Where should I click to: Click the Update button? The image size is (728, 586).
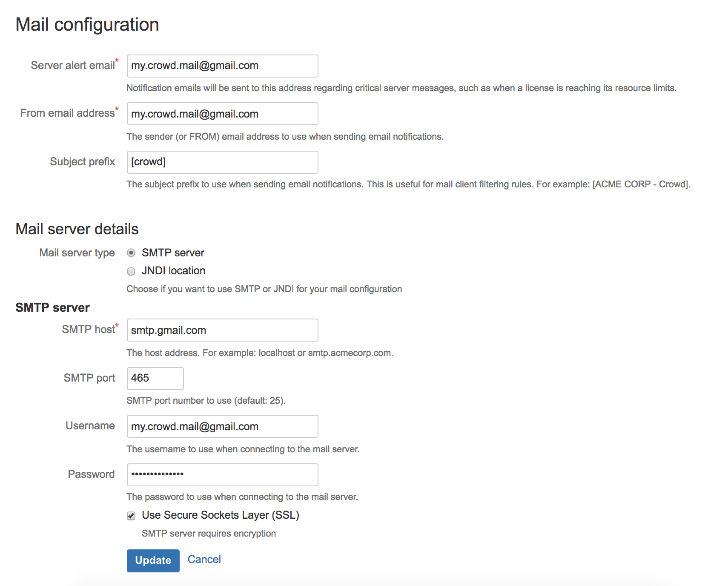click(153, 560)
